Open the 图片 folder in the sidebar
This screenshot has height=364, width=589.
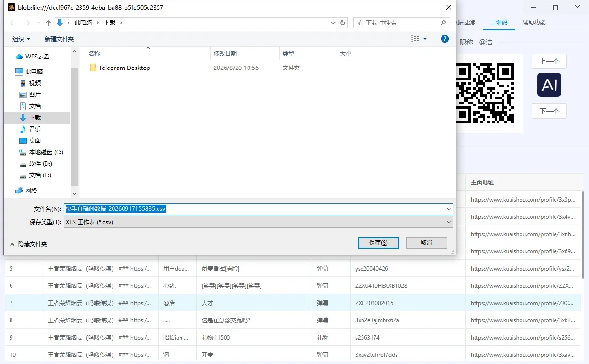pyautogui.click(x=35, y=95)
